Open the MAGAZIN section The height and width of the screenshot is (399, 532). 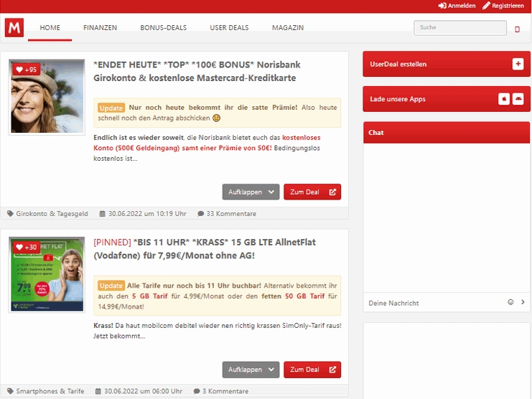click(x=288, y=28)
